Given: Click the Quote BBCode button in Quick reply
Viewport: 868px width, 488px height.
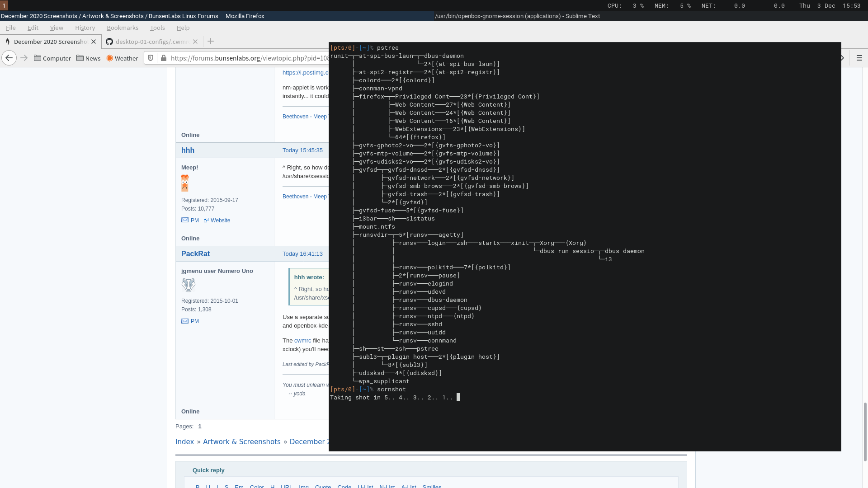Looking at the screenshot, I should (x=323, y=486).
